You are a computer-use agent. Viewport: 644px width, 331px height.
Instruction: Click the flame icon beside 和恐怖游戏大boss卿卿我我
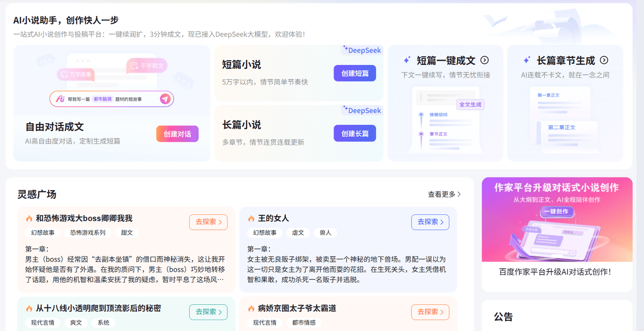tap(29, 219)
